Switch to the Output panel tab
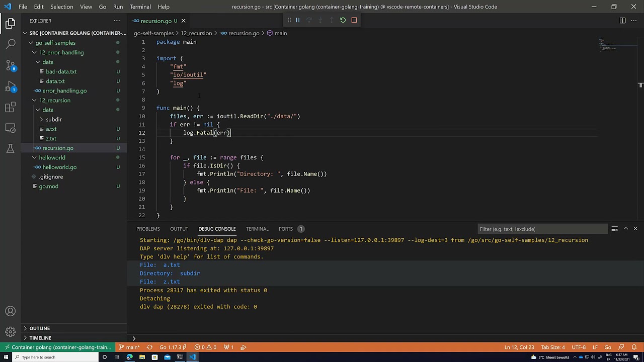644x362 pixels. (x=179, y=229)
